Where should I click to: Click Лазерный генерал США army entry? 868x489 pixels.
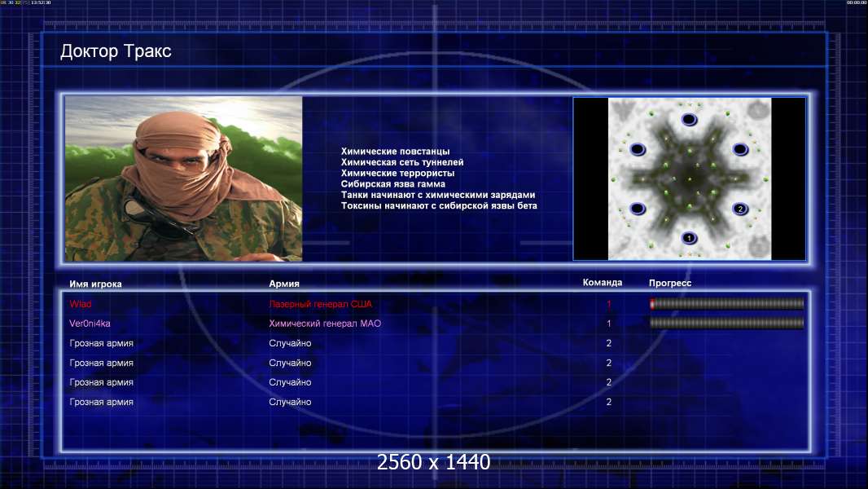[321, 304]
